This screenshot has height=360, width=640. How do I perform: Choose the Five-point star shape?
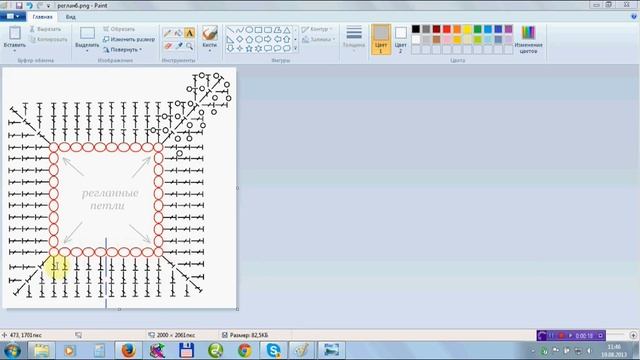249,48
